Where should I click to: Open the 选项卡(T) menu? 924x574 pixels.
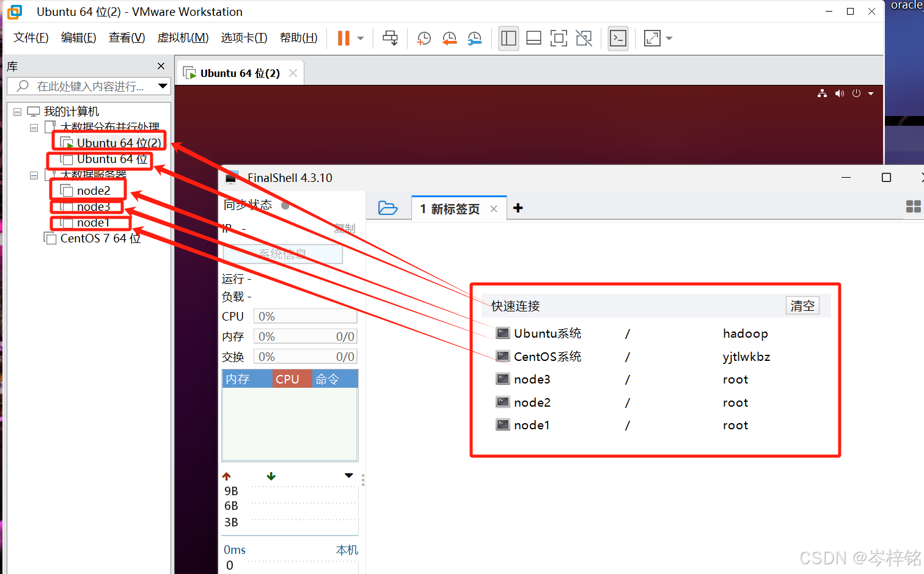tap(244, 38)
